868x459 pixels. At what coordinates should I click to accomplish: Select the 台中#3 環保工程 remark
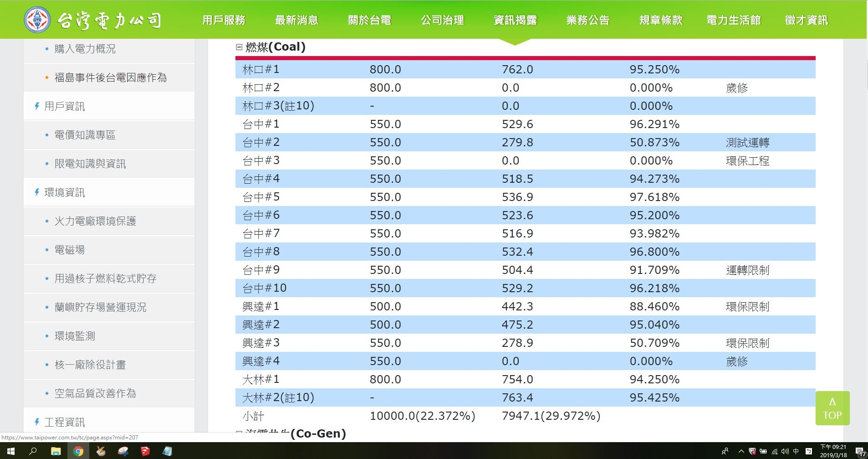click(748, 161)
